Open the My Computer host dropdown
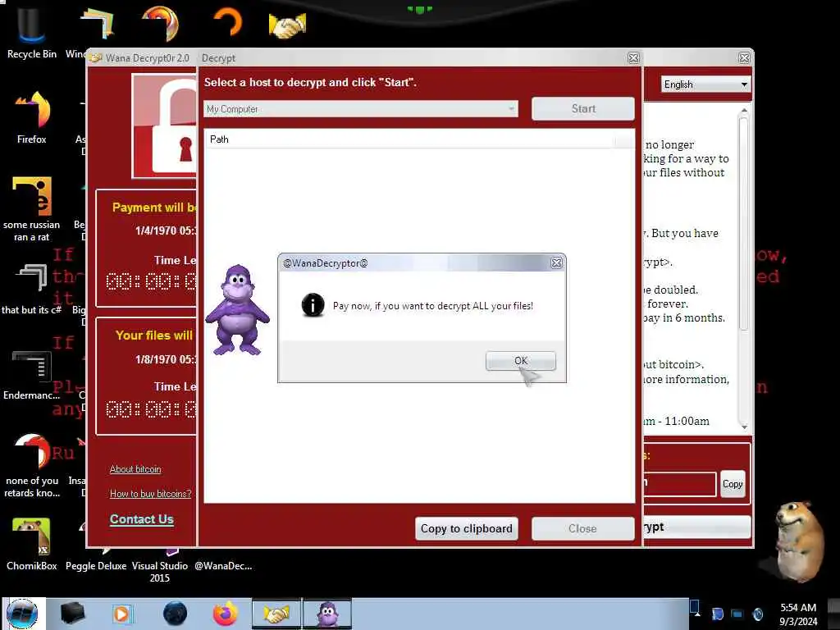 click(x=361, y=109)
